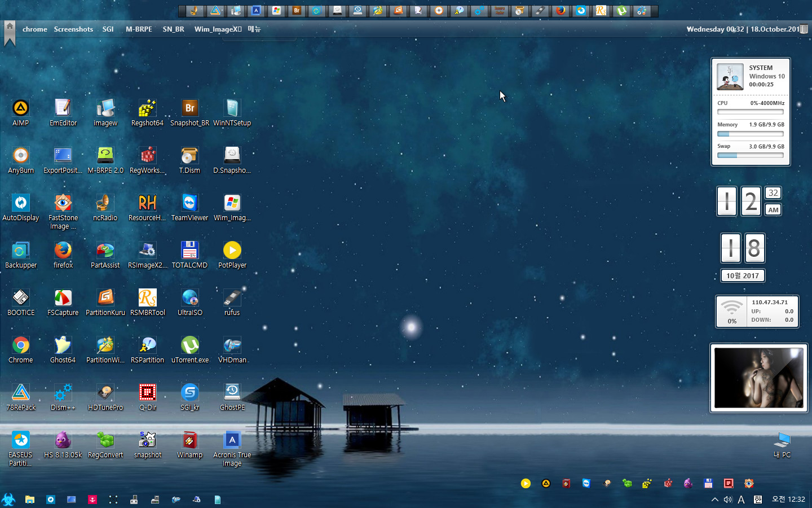Open the TOTALCMD desktop shortcut
Image resolution: width=812 pixels, height=508 pixels.
point(190,255)
